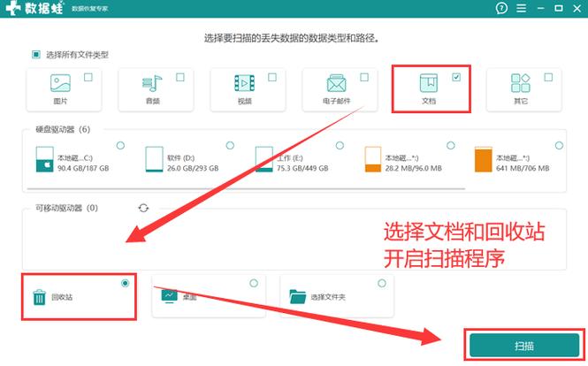Click the help question mark icon

click(x=501, y=8)
